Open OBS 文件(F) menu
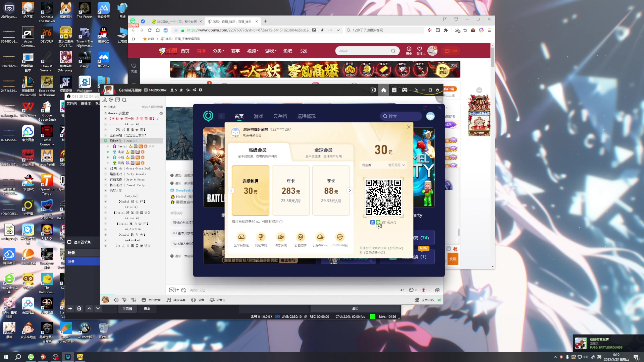Image resolution: width=644 pixels, height=362 pixels. tap(72, 104)
